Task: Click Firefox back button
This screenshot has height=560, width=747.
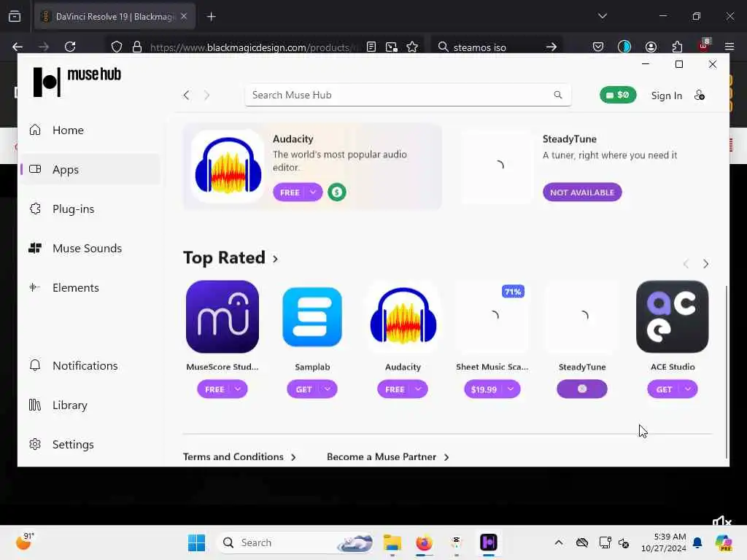Action: click(18, 47)
